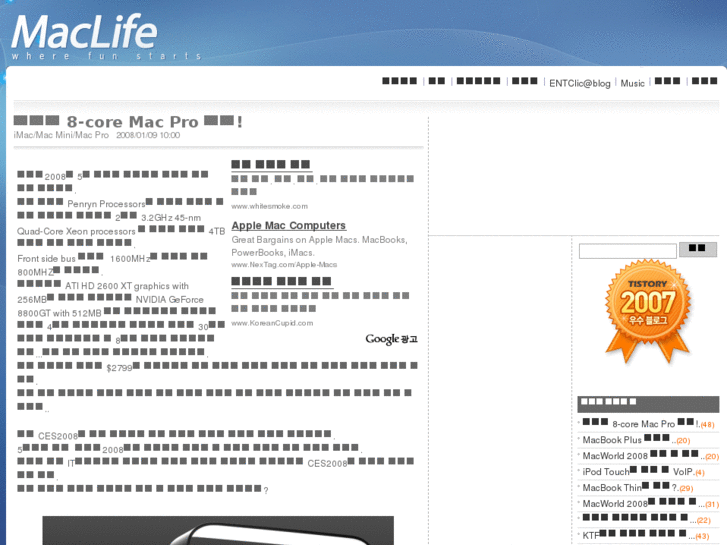The width and height of the screenshot is (727, 545).
Task: Click the ATI HD 2600 XT graphics text
Action: (127, 286)
